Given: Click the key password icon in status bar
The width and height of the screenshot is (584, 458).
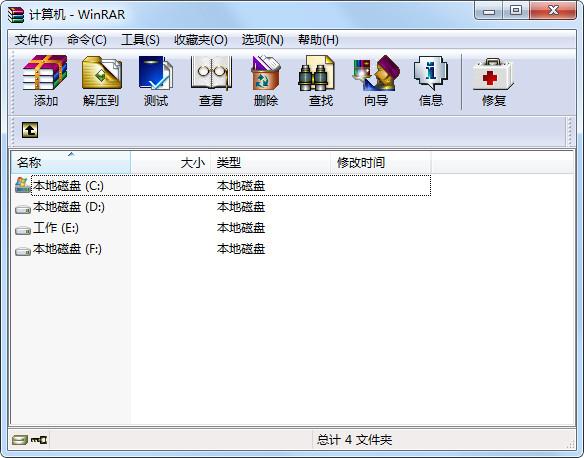Looking at the screenshot, I should [39, 440].
